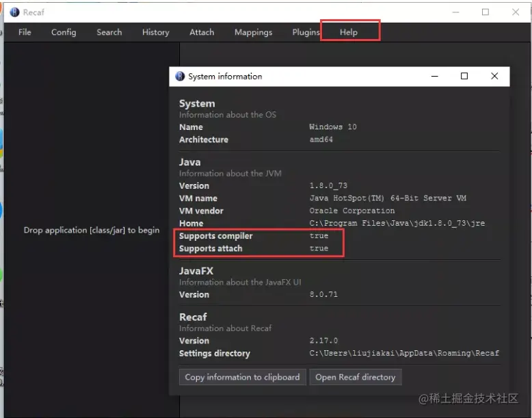
Task: Click the 'VM name' label
Action: (198, 198)
